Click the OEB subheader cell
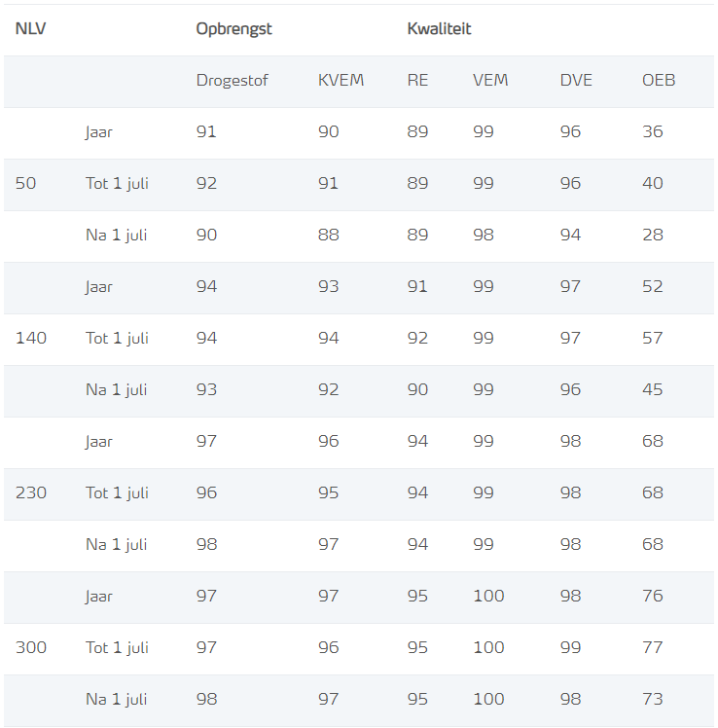718x728 pixels. click(659, 81)
